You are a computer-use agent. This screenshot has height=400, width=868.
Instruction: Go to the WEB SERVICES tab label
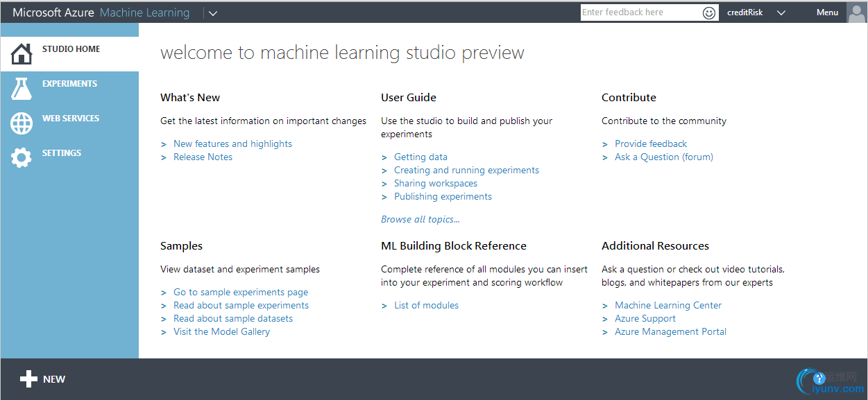click(x=71, y=119)
